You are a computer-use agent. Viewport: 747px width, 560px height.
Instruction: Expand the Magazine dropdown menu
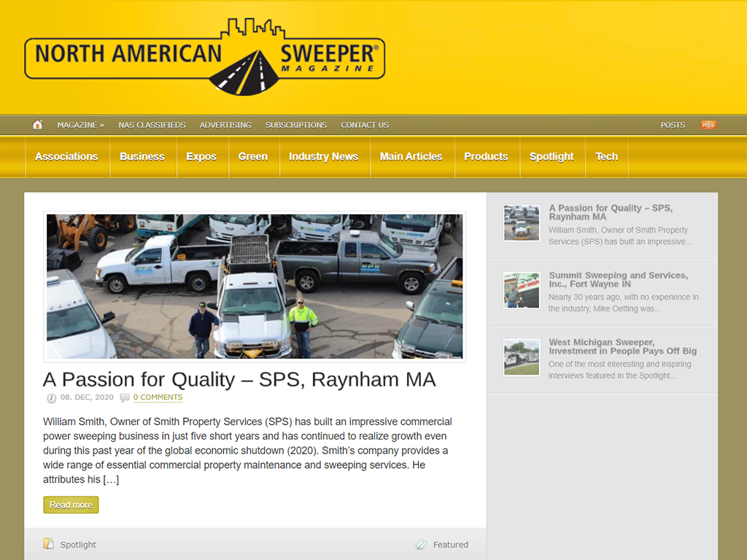coord(80,125)
